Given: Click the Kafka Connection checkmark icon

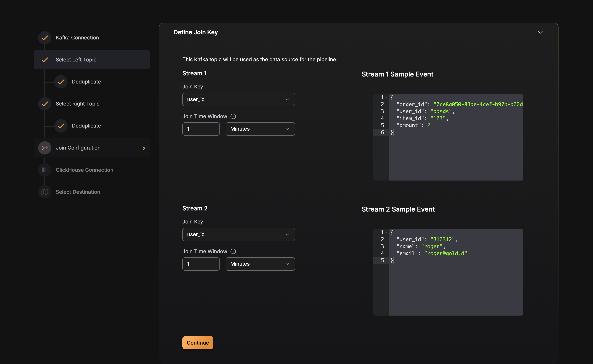Looking at the screenshot, I should pos(45,38).
